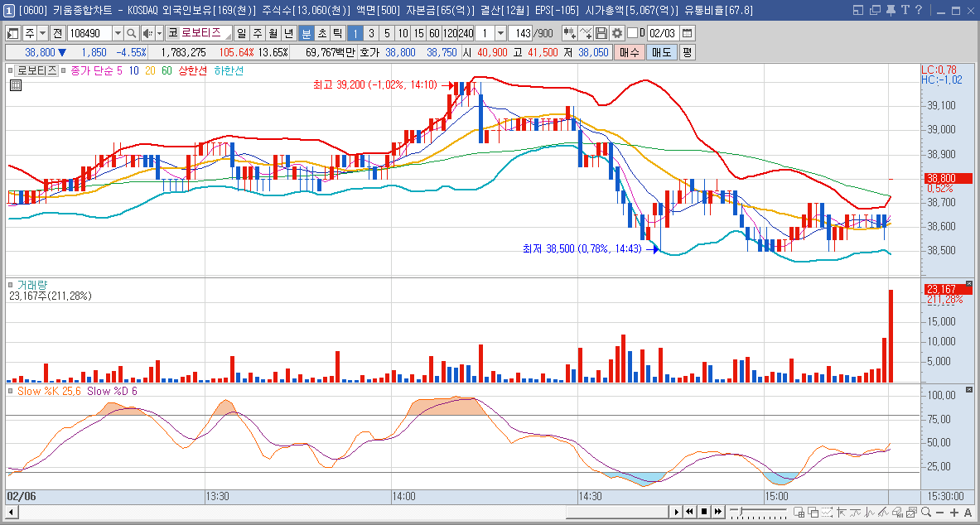The height and width of the screenshot is (525, 980).
Task: Click the 3D bar chart icon at bottom
Action: click(x=897, y=512)
